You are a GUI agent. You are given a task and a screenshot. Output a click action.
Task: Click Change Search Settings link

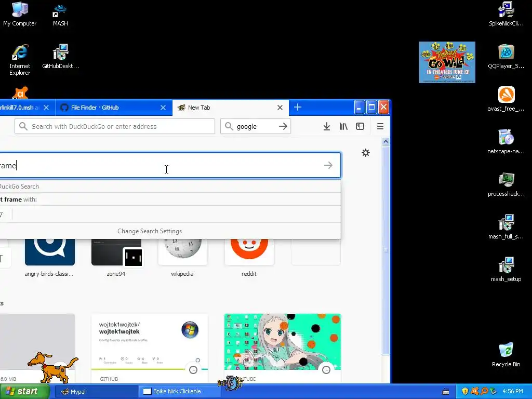click(x=150, y=231)
